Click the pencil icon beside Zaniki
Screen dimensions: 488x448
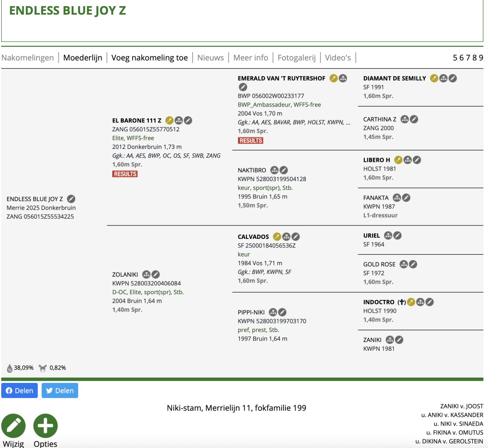pos(399,340)
